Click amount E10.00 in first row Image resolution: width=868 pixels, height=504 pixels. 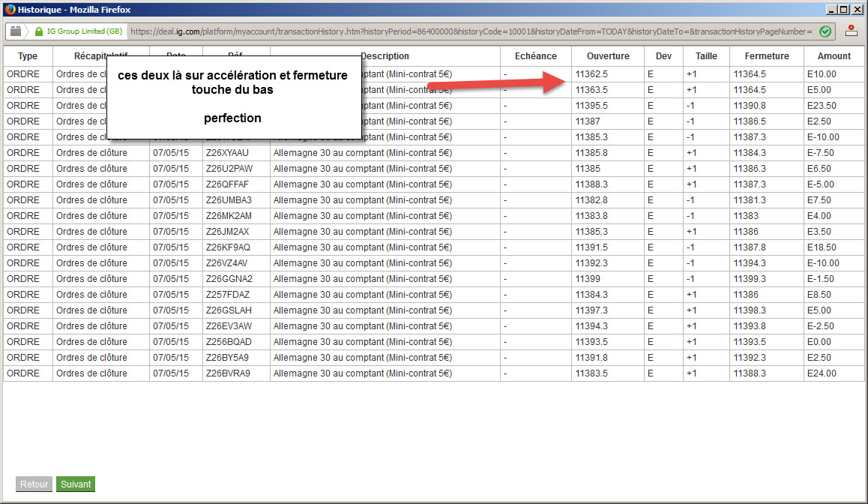pyautogui.click(x=822, y=74)
